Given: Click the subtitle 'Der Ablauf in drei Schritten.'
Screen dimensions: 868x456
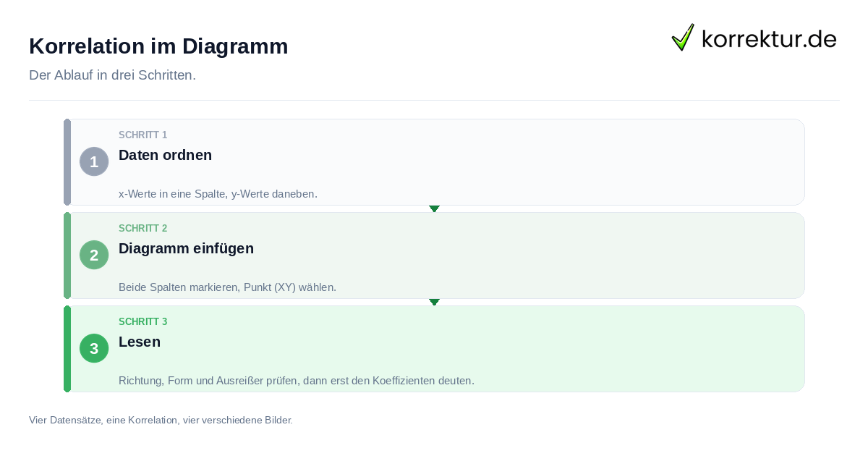Looking at the screenshot, I should tap(112, 75).
